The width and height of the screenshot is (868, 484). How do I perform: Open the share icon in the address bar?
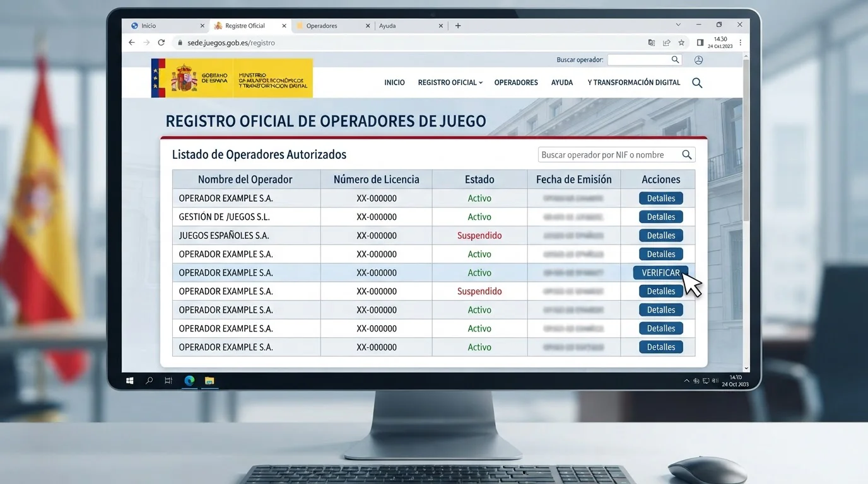click(x=666, y=43)
